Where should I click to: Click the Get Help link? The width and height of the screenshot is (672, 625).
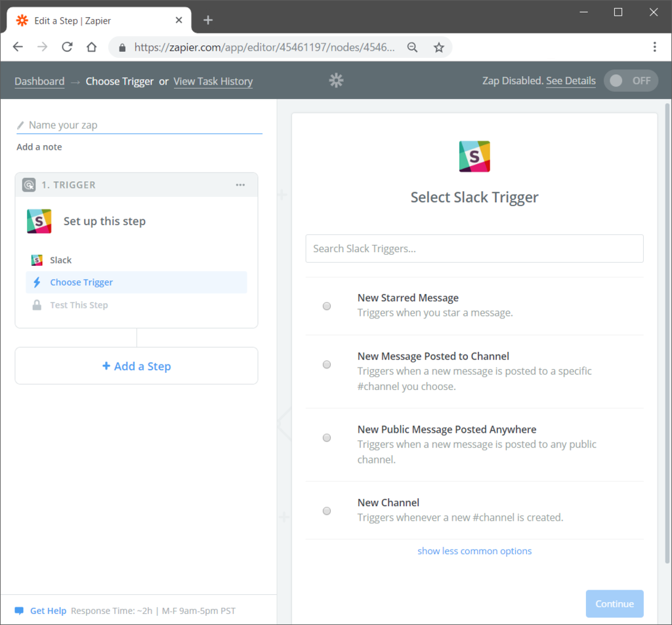tap(48, 611)
